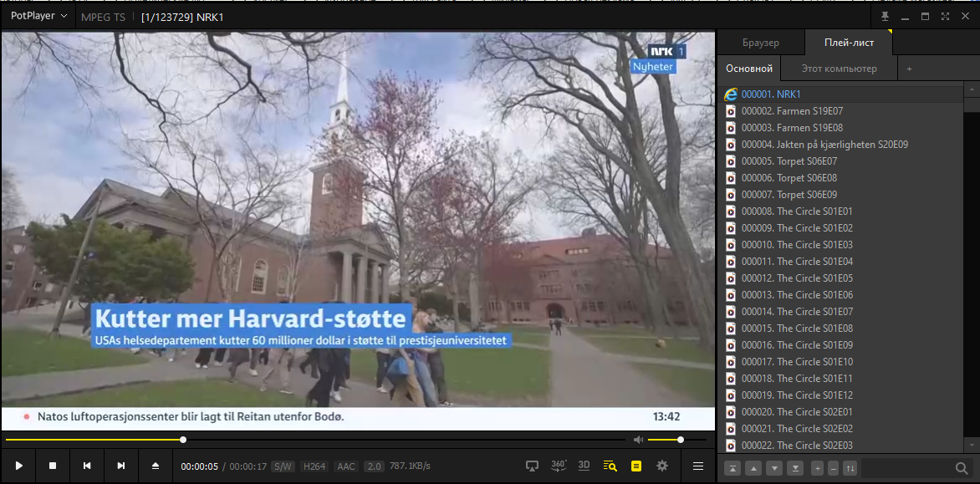This screenshot has height=484, width=980.
Task: Move the selected playlist item down
Action: (x=774, y=468)
